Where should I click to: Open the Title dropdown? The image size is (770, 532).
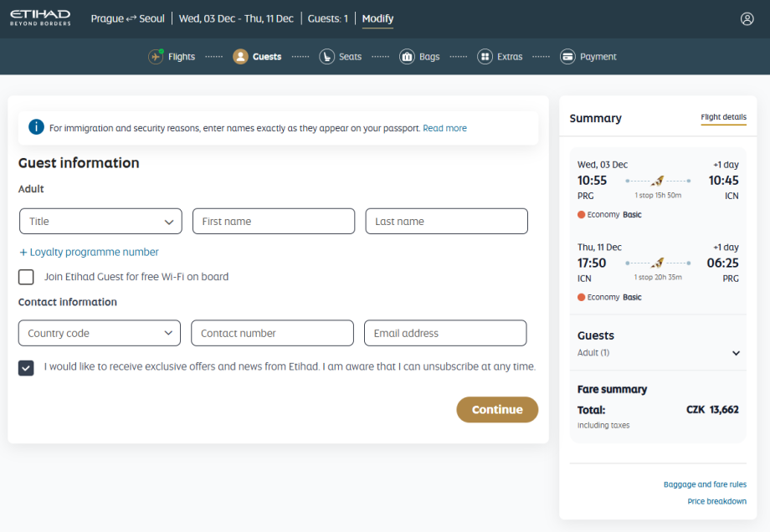click(100, 222)
